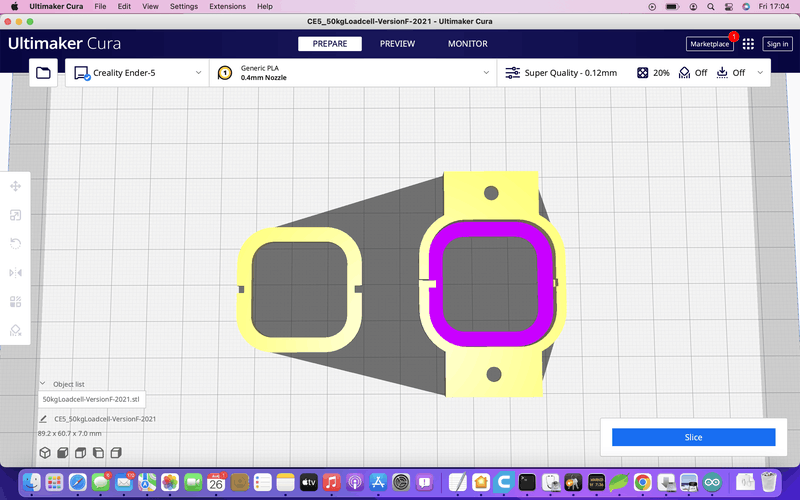The width and height of the screenshot is (800, 500).
Task: Switch to 3D view cube icon
Action: tap(45, 453)
